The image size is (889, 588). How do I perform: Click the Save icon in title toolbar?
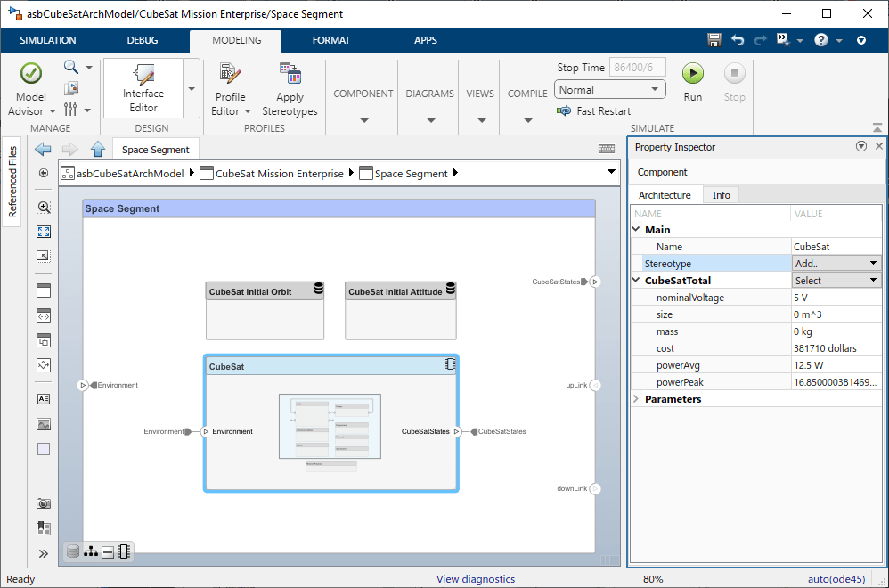click(714, 40)
